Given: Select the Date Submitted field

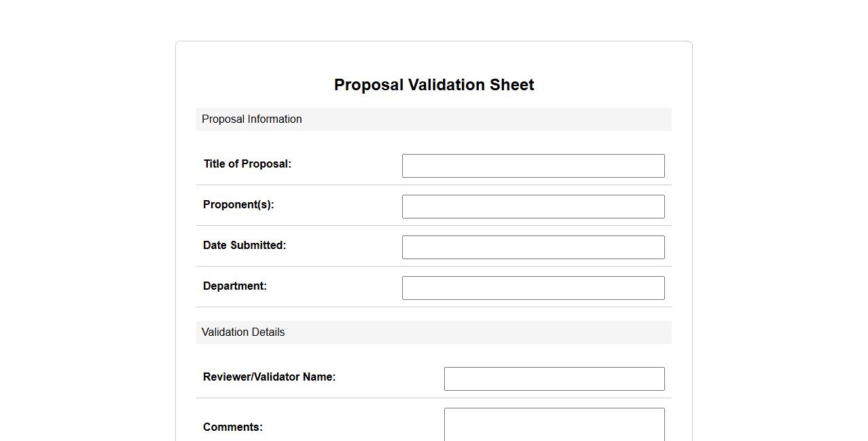Looking at the screenshot, I should tap(533, 247).
